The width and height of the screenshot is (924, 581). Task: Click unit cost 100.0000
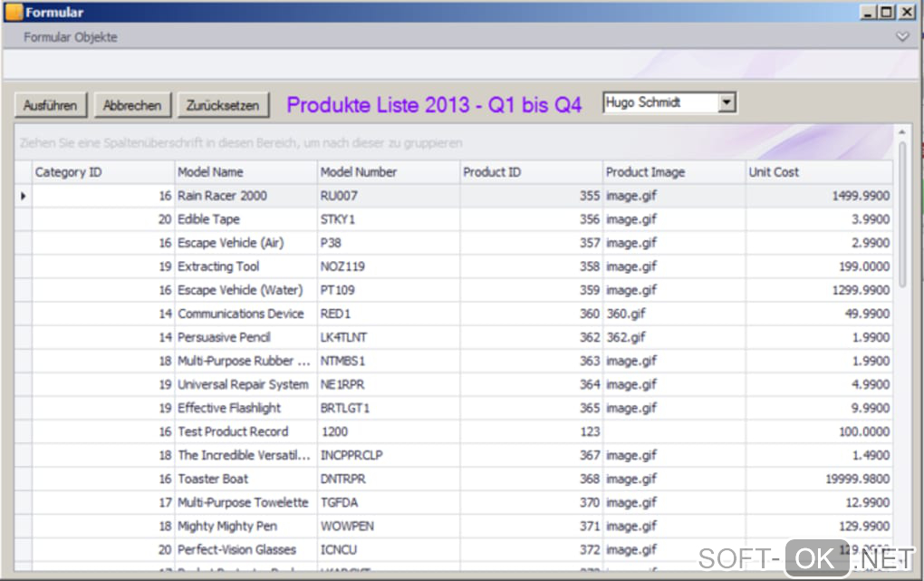click(x=864, y=431)
